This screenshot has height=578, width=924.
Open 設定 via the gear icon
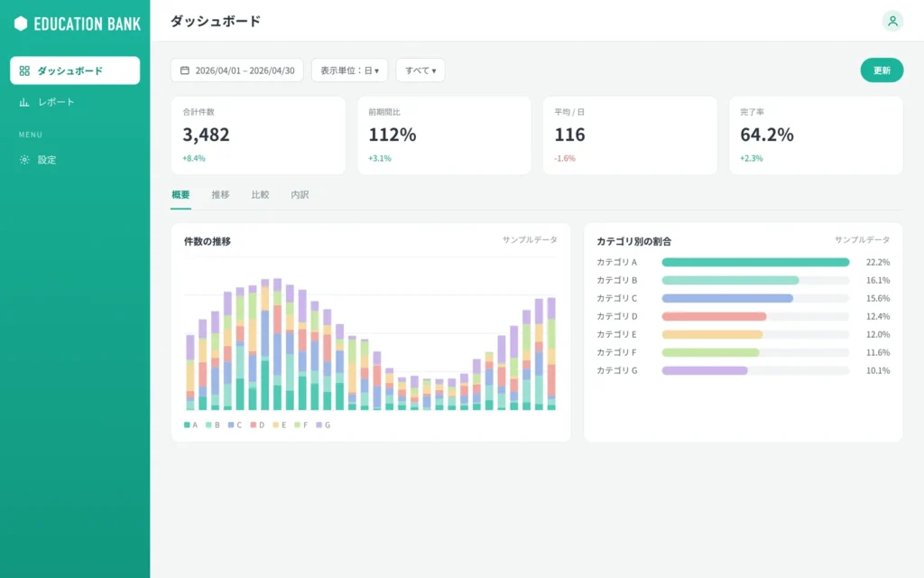24,160
